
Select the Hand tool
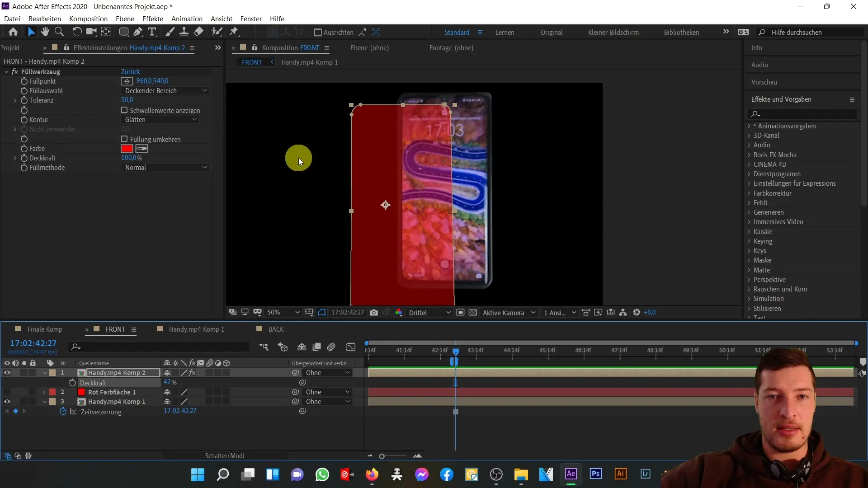45,32
